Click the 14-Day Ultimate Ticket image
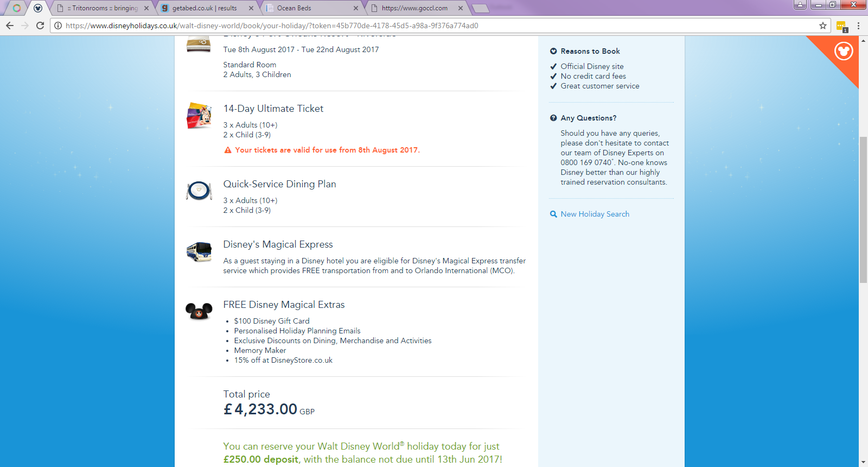868x467 pixels. [199, 115]
